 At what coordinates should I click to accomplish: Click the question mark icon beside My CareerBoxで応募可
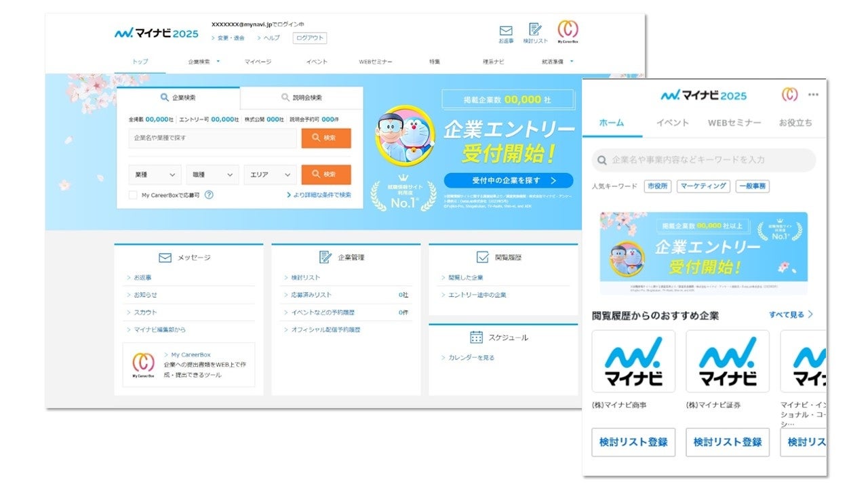click(209, 195)
